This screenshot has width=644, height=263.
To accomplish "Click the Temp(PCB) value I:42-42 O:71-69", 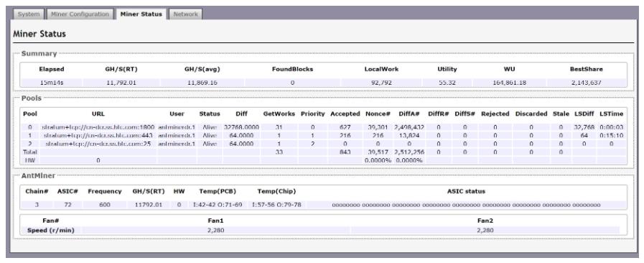I will pyautogui.click(x=218, y=205).
